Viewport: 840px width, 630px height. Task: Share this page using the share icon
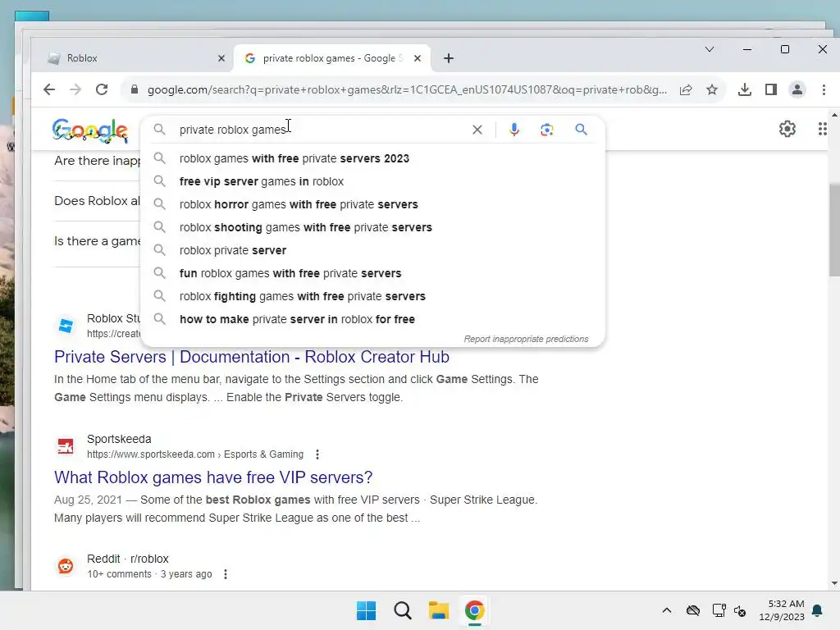[686, 89]
